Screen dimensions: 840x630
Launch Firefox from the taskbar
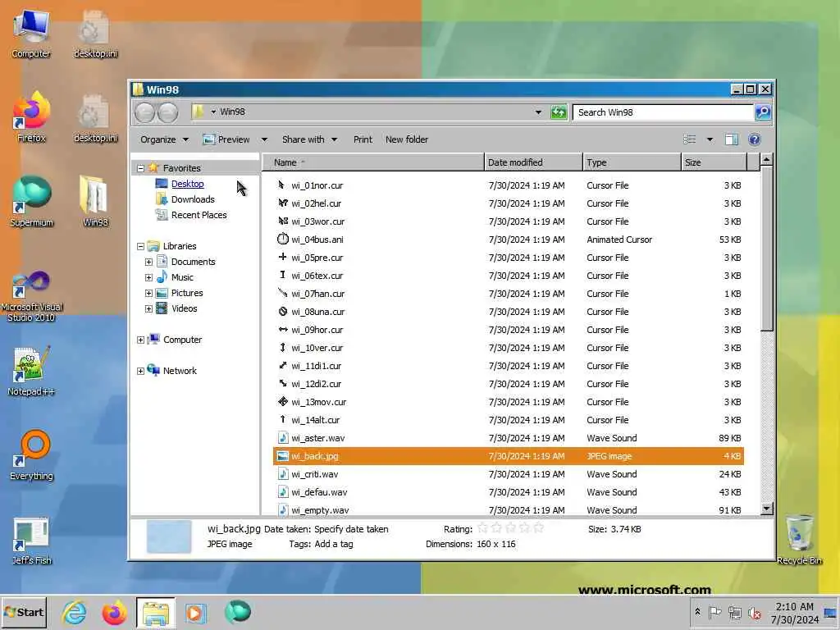(x=114, y=612)
